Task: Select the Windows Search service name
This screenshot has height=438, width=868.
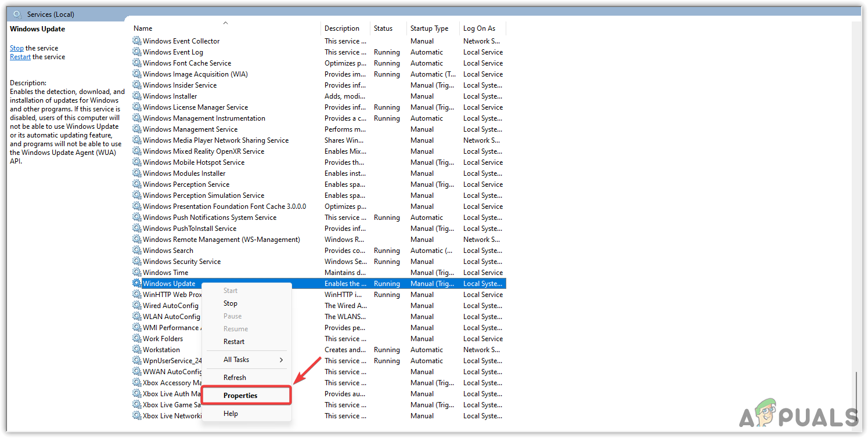Action: (x=168, y=251)
